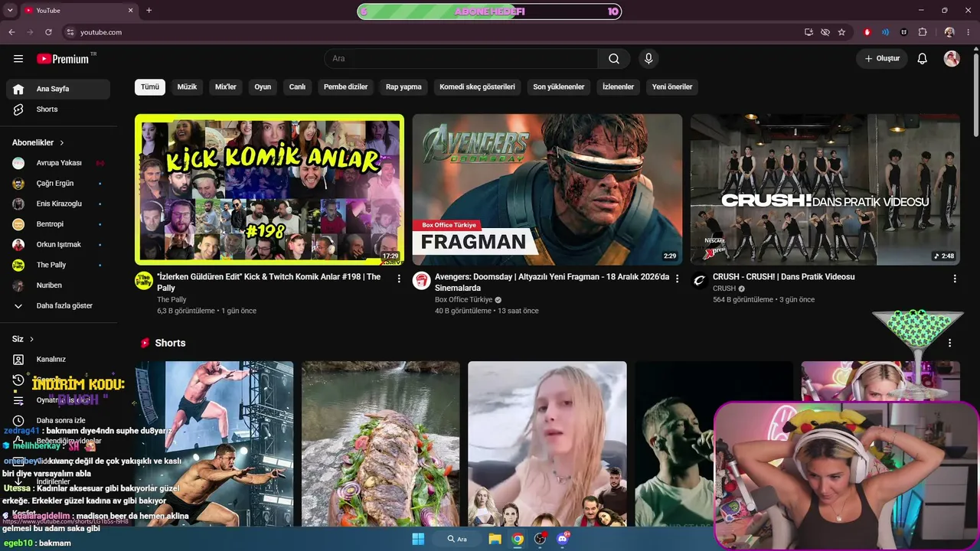Select the Mix'ler filter chip

click(x=226, y=87)
